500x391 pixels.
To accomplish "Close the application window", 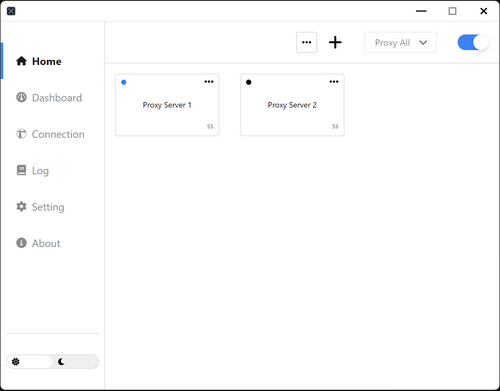I will coord(484,11).
